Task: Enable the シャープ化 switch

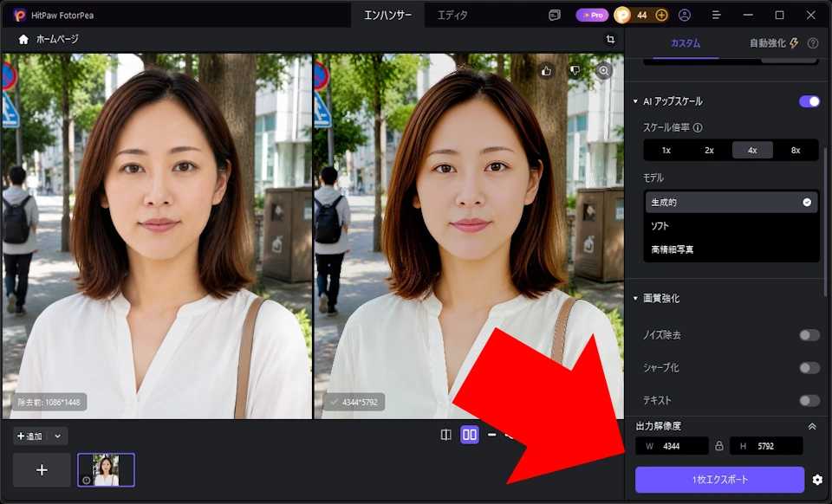Action: point(809,368)
